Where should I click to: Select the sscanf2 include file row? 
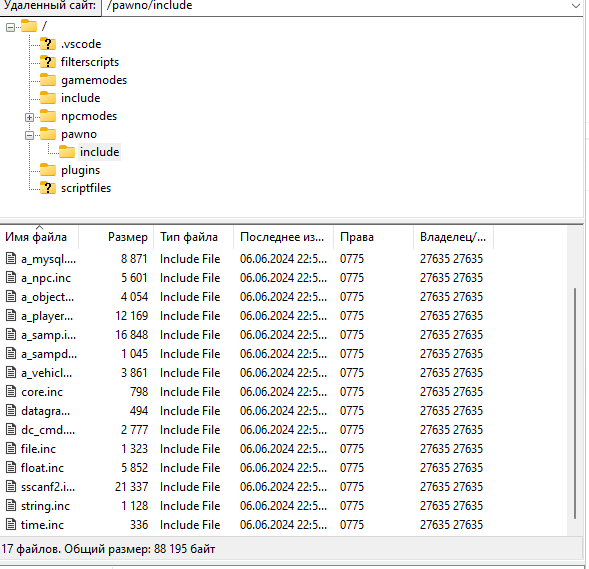(244, 486)
